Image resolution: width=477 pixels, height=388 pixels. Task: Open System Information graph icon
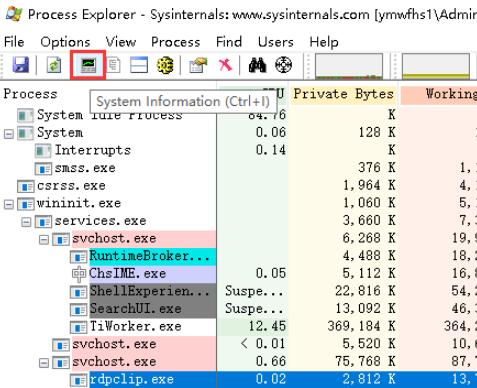(x=88, y=65)
